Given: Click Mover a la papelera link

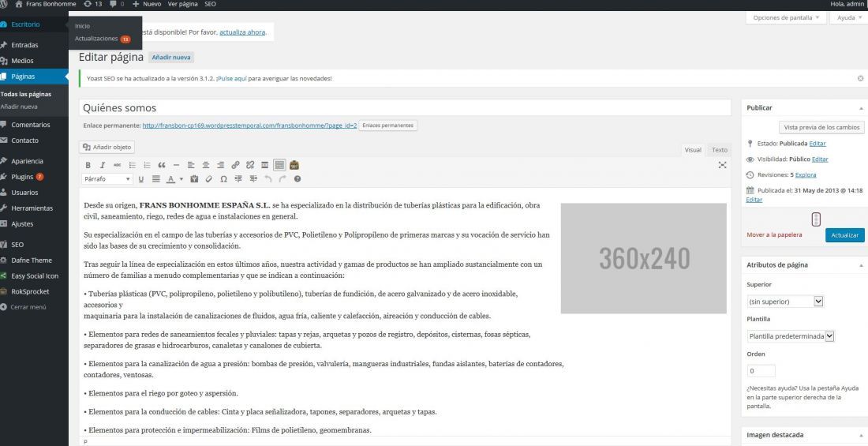Looking at the screenshot, I should coord(774,235).
